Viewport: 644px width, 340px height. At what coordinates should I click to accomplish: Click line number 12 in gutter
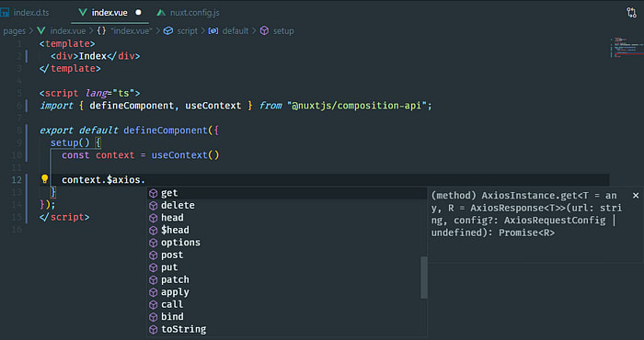point(17,179)
